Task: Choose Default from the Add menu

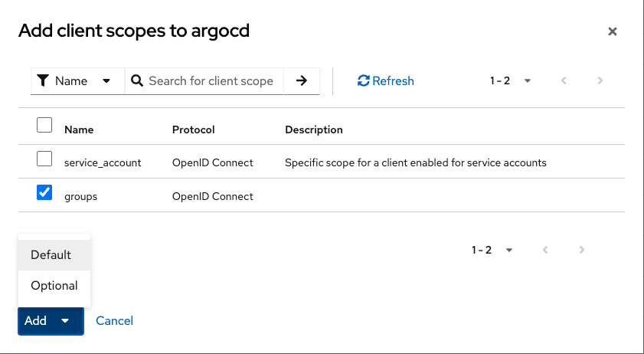Action: (51, 254)
